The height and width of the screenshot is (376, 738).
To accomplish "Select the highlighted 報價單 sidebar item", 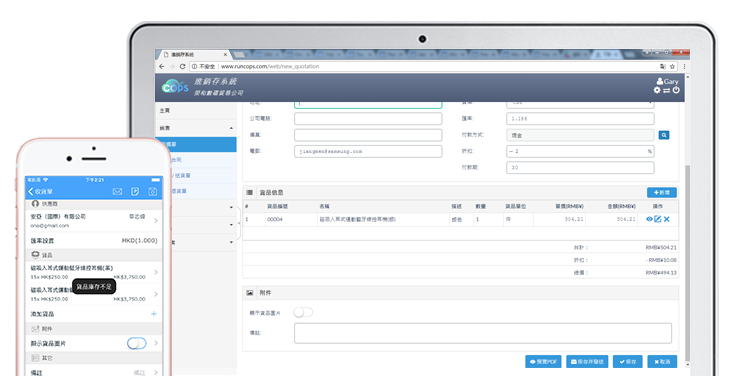I will [x=195, y=144].
